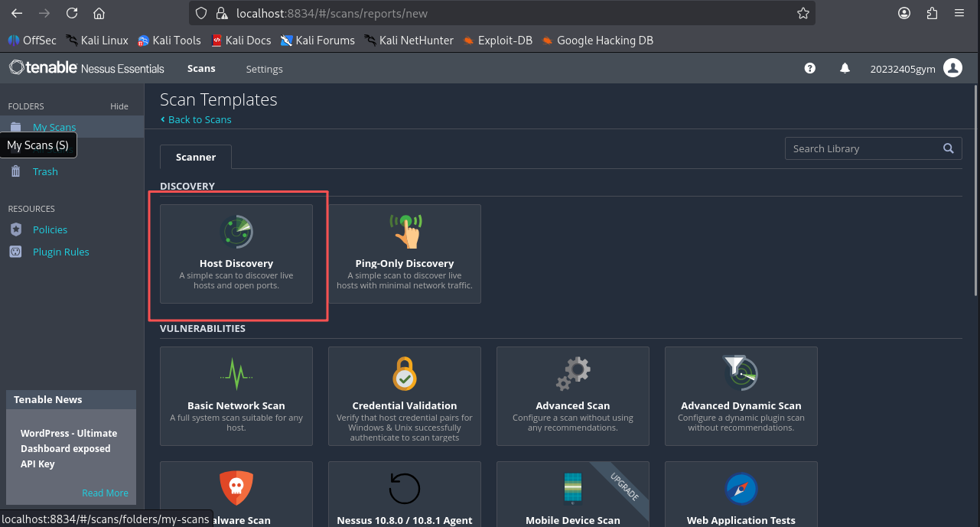The height and width of the screenshot is (527, 980).
Task: Hide the folders sidebar
Action: 119,106
